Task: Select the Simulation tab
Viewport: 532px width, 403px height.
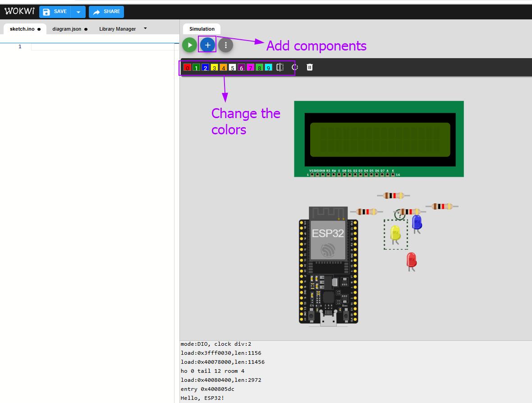Action: pyautogui.click(x=202, y=29)
